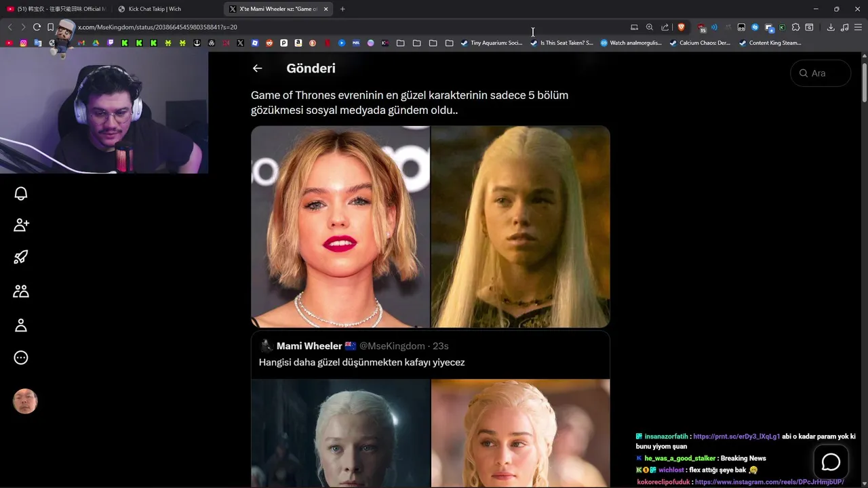This screenshot has height=488, width=868.
Task: Go back to the previous browser page
Action: [9, 27]
